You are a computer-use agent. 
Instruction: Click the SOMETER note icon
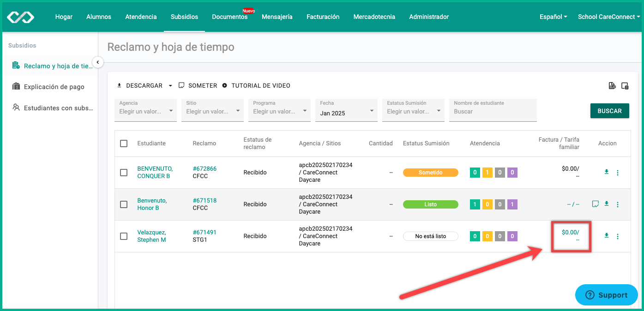click(182, 85)
